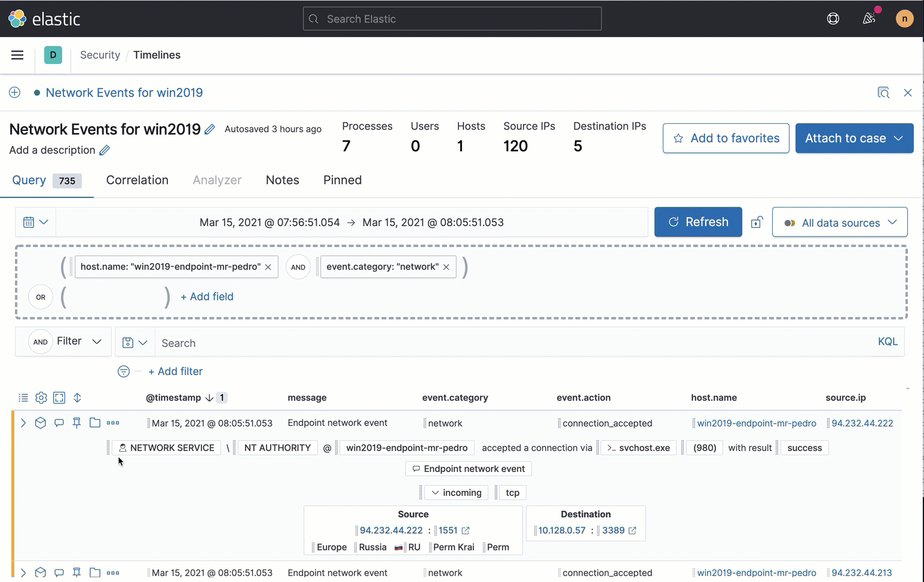
Task: Open the newsfeed party-popper icon with notification
Action: [x=869, y=19]
